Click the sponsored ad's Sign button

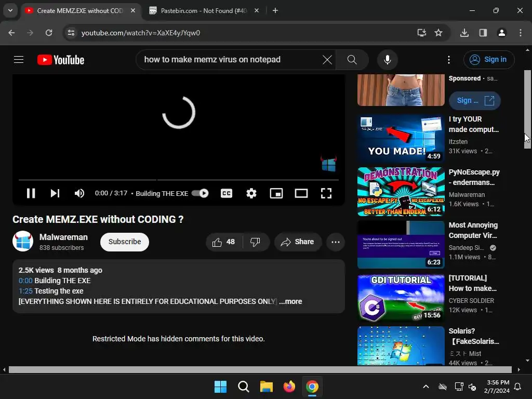click(474, 101)
